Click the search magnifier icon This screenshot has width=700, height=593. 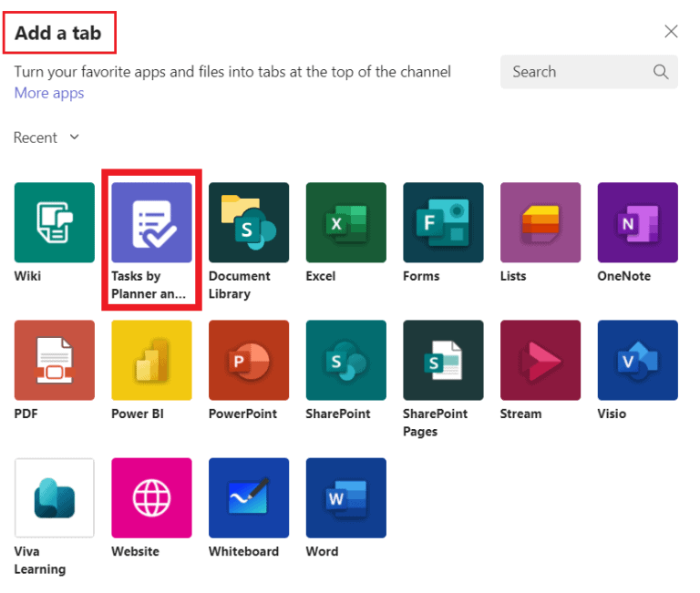coord(661,72)
